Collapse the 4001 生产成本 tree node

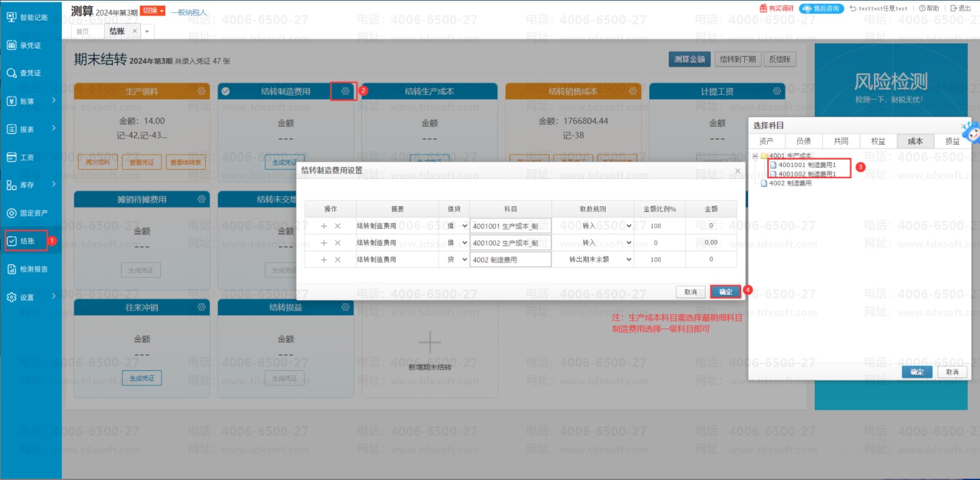pyautogui.click(x=755, y=156)
